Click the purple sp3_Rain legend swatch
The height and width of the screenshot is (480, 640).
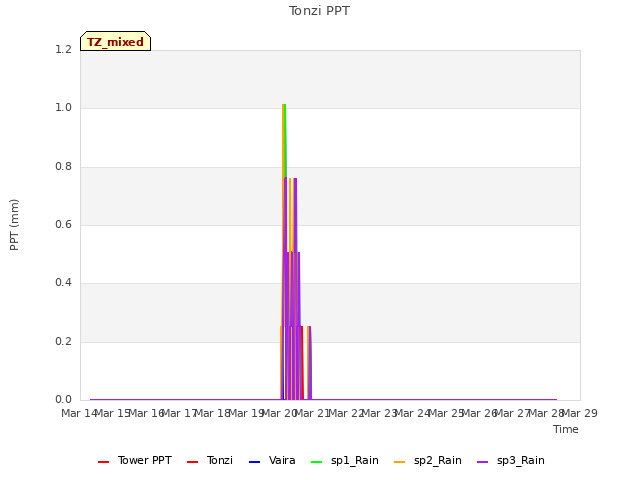click(482, 462)
